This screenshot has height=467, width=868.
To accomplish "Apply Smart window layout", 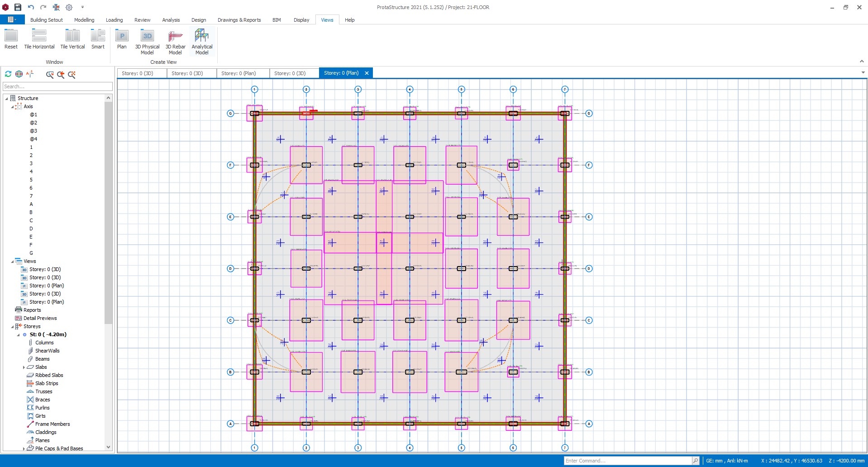I will point(98,39).
